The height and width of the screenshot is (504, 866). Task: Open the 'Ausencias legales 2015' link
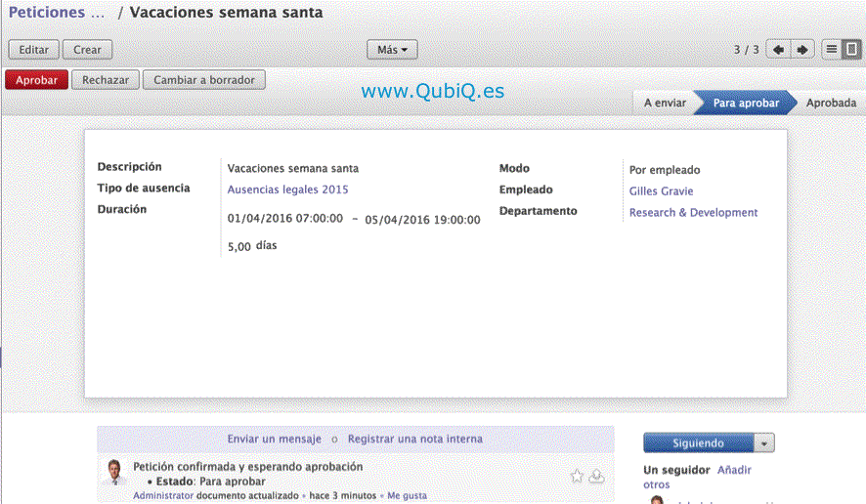pyautogui.click(x=287, y=189)
